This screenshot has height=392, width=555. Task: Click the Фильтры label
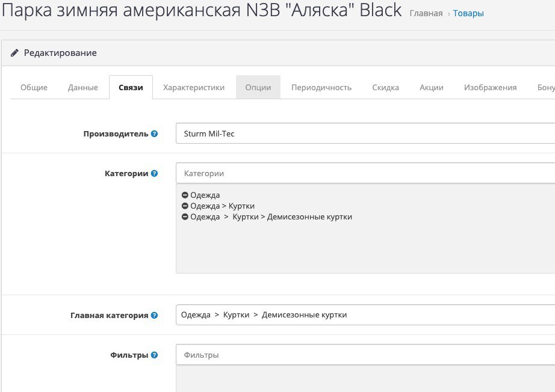(x=129, y=355)
